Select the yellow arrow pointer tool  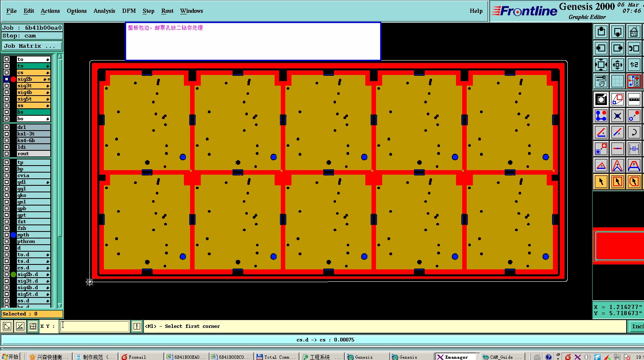coord(601,181)
